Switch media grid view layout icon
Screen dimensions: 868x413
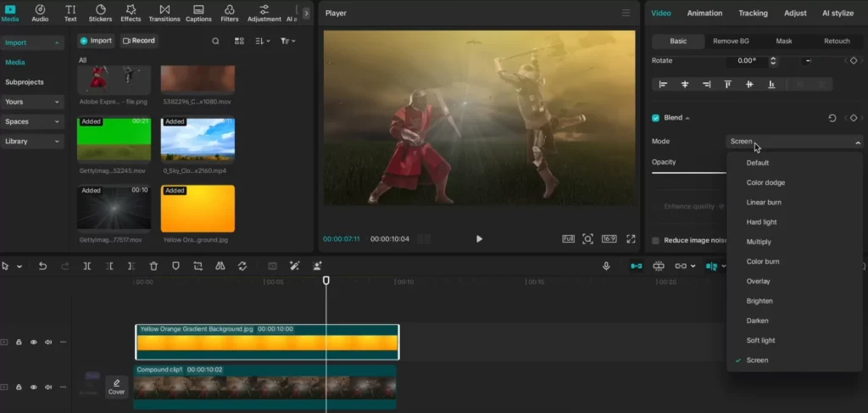coord(239,41)
